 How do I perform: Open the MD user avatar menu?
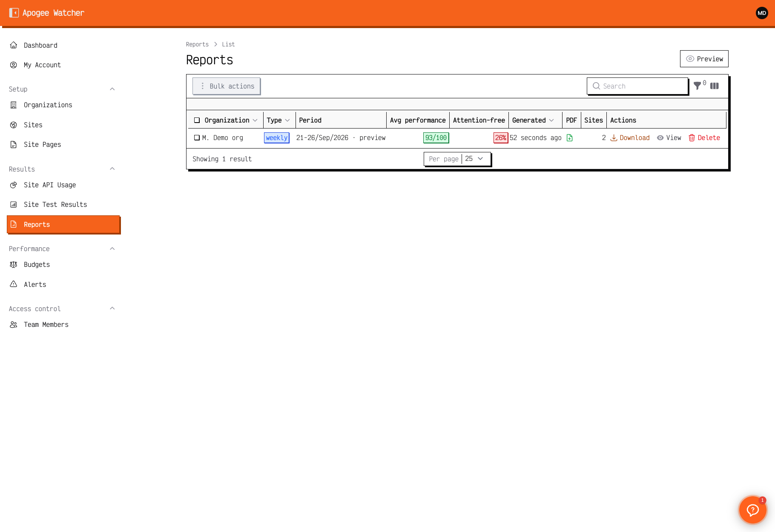(x=762, y=13)
